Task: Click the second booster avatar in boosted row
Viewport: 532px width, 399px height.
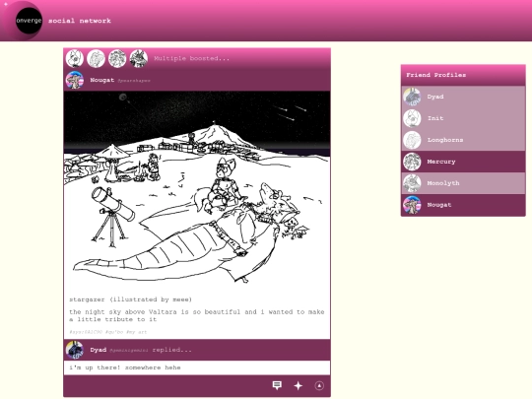Action: (x=96, y=58)
